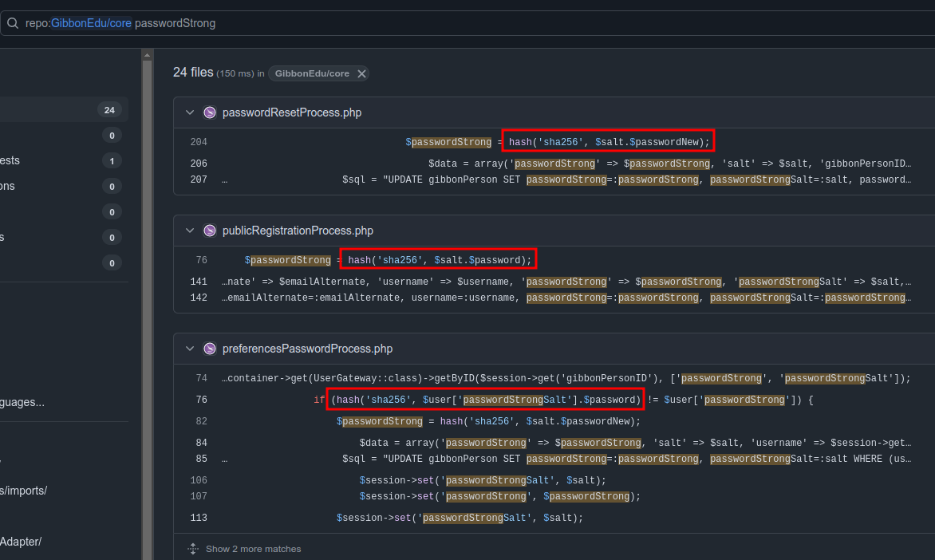Go to line 141 in publicRegistrationProcess.php

click(x=199, y=282)
